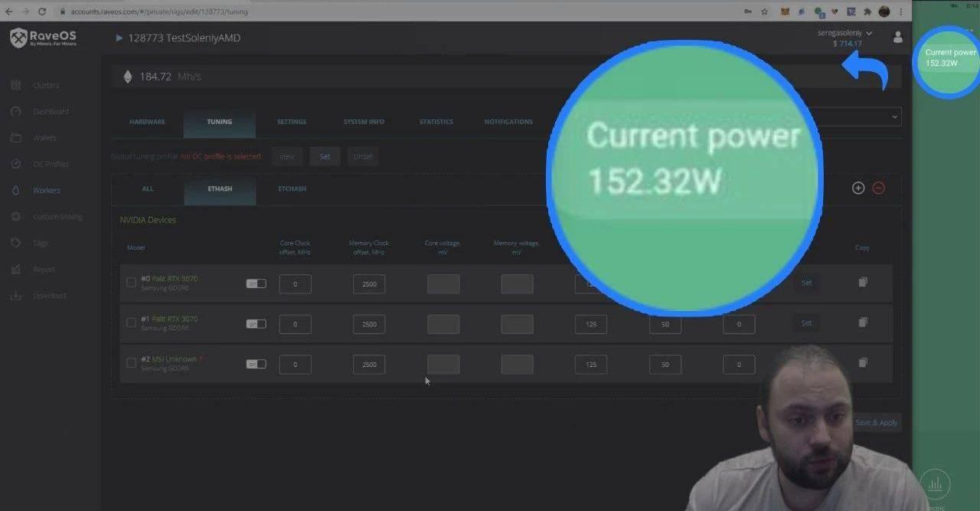Click the Memory Clock offset field for GPU #2

coord(369,365)
